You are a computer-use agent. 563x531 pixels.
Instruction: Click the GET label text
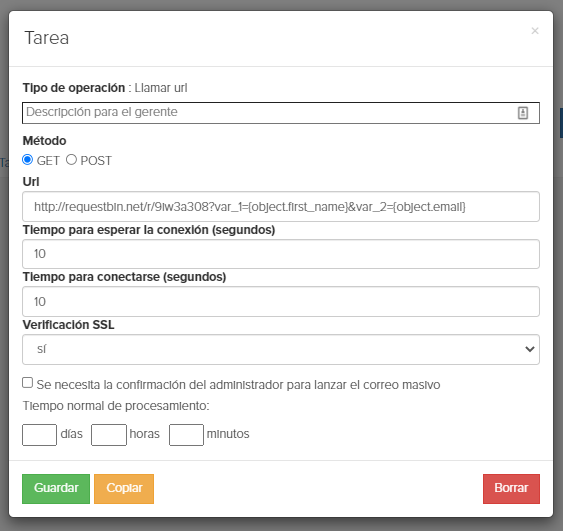pyautogui.click(x=48, y=160)
